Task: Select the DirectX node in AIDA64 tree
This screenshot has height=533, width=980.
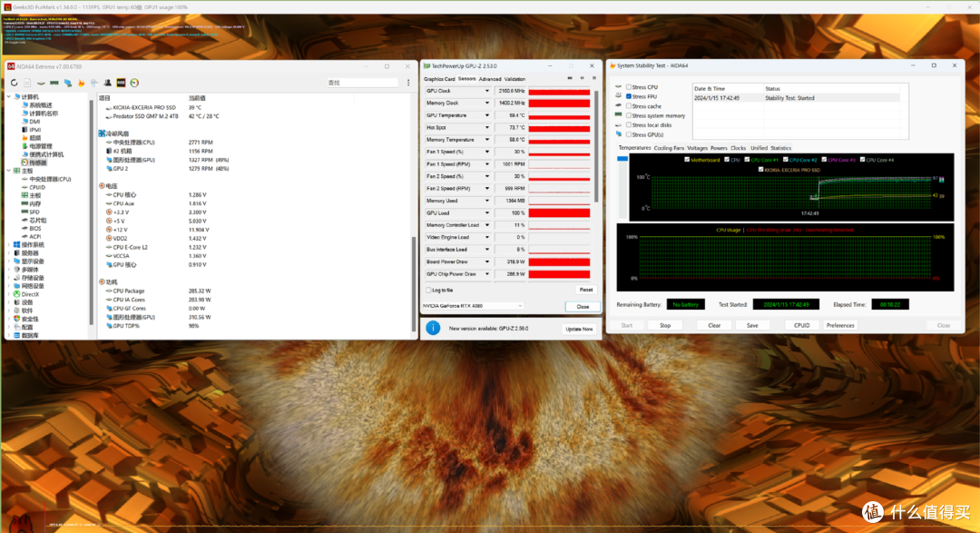Action: pyautogui.click(x=26, y=294)
